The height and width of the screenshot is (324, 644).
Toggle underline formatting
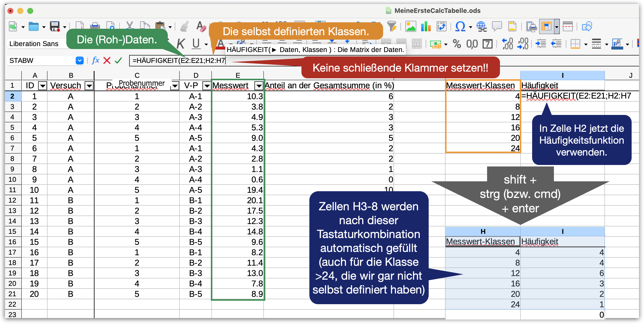click(x=195, y=43)
